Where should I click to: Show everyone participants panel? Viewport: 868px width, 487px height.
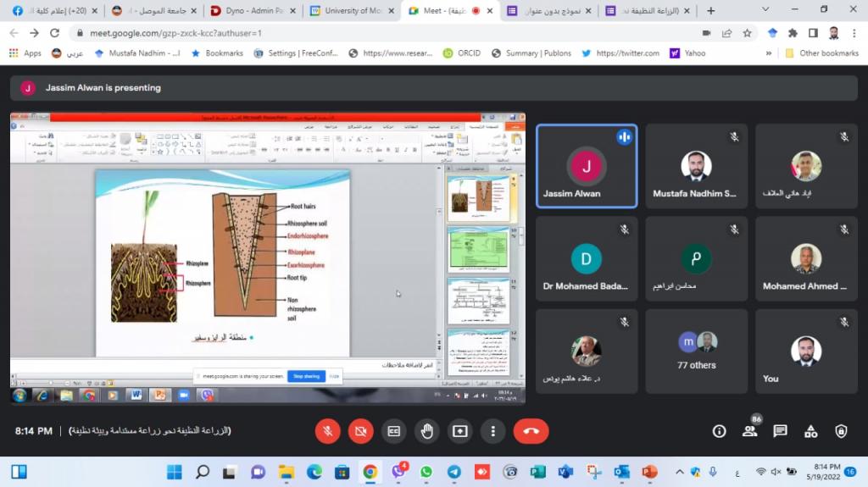pos(749,431)
